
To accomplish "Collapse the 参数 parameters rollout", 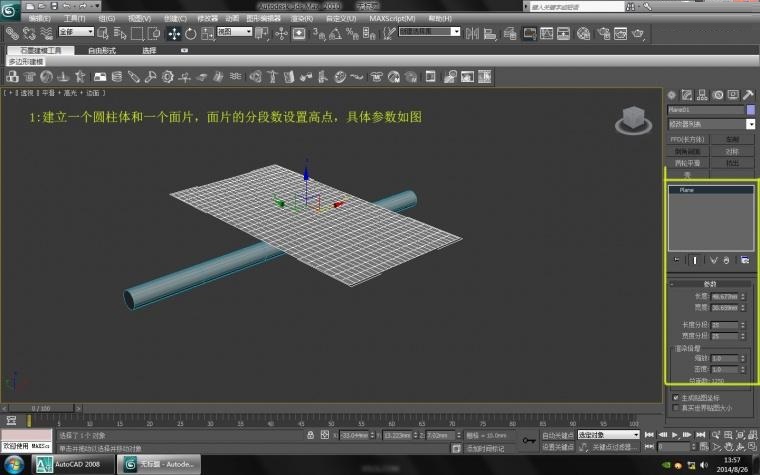I will click(710, 284).
